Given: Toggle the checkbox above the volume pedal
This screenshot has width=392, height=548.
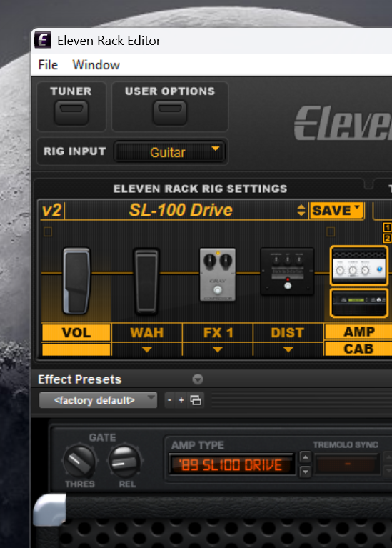Looking at the screenshot, I should 48,231.
